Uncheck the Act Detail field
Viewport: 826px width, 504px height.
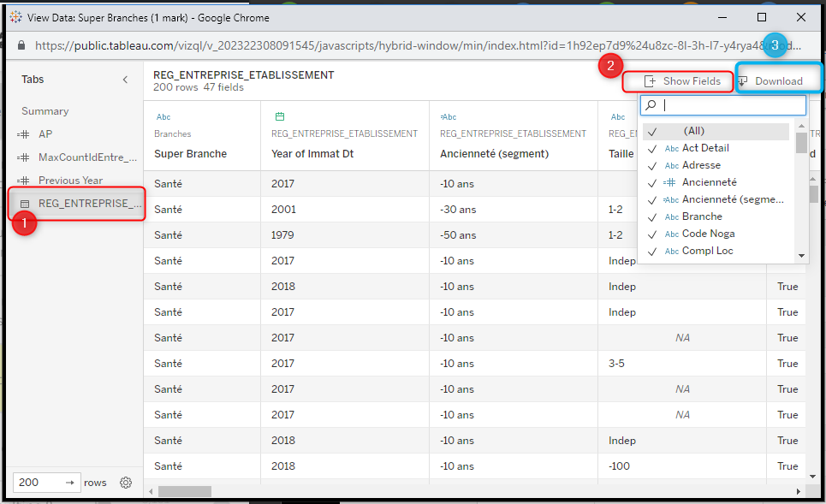point(652,149)
